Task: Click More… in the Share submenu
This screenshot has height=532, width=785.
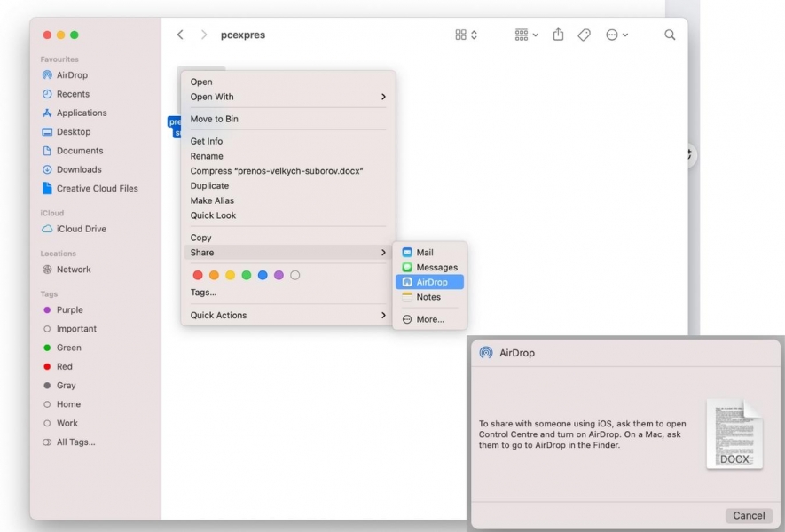Action: tap(430, 319)
